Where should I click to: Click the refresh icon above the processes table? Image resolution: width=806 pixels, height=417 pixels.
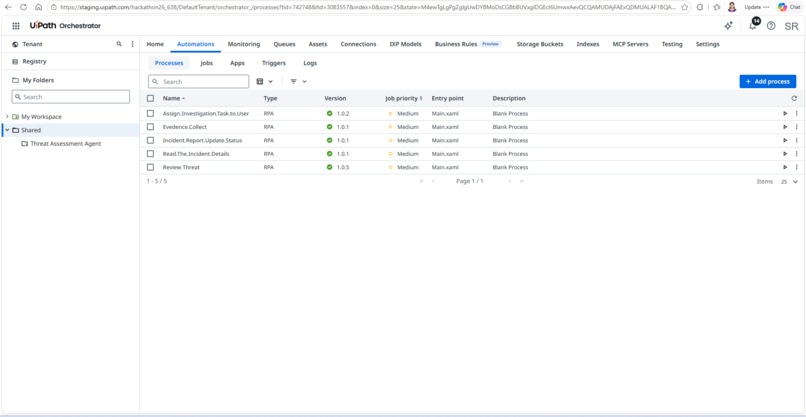(x=794, y=98)
